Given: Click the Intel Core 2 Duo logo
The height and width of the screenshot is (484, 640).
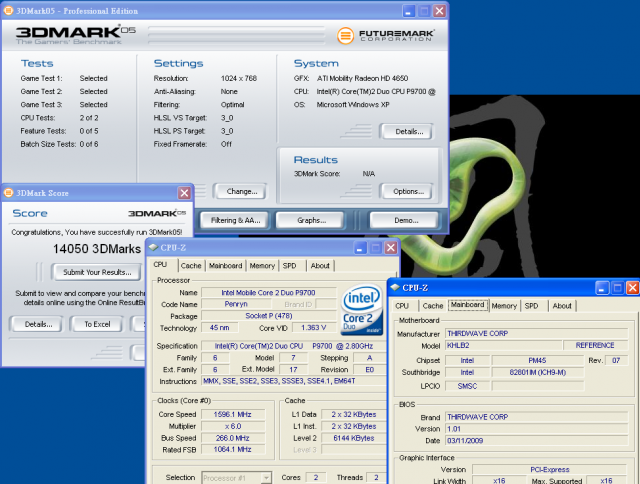Looking at the screenshot, I should [x=362, y=310].
